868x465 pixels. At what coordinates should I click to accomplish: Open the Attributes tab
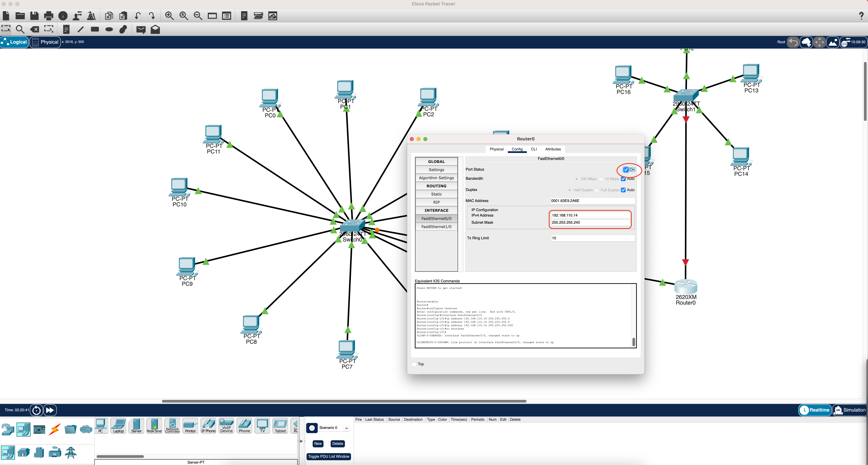click(x=553, y=149)
